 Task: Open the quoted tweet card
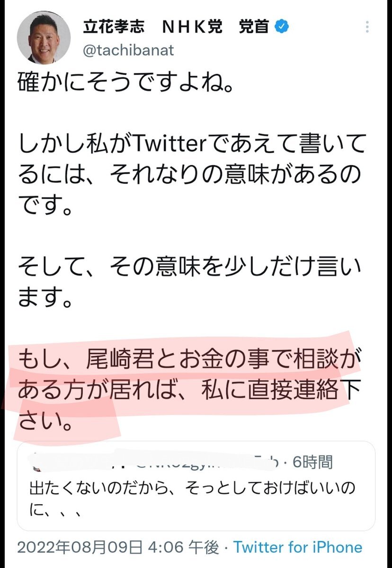pyautogui.click(x=196, y=486)
